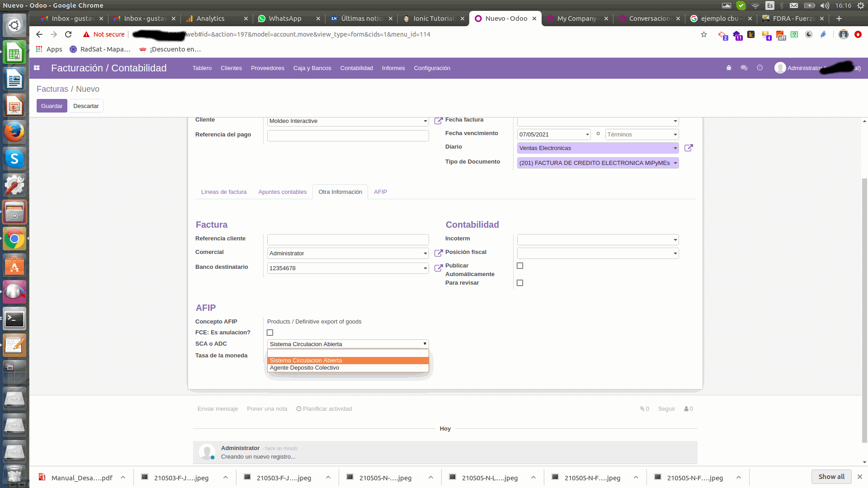Click Show all downloads button

click(831, 477)
